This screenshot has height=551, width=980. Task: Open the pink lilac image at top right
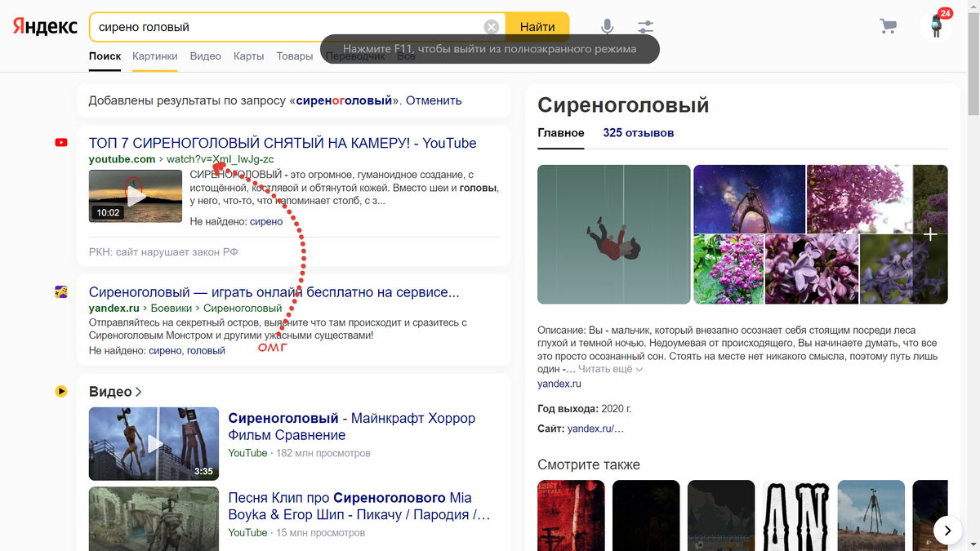[859, 198]
